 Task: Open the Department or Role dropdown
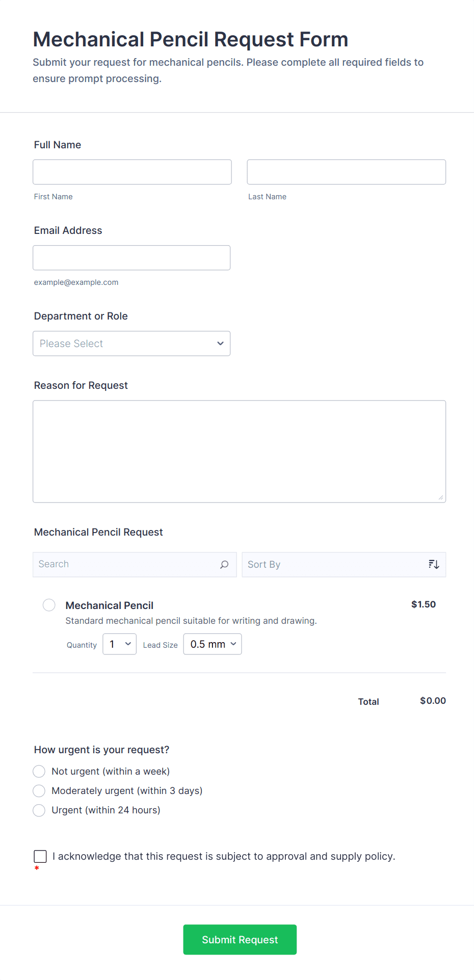[x=131, y=343]
